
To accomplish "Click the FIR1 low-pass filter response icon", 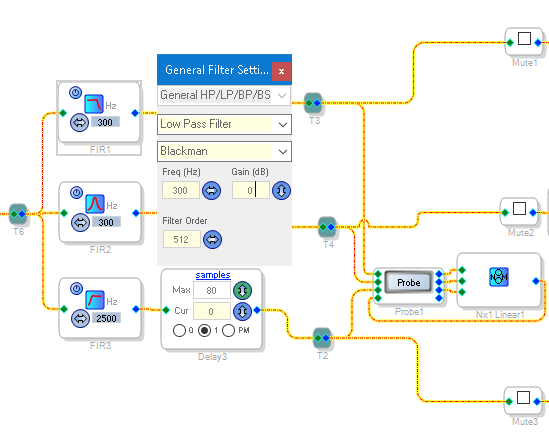I will coord(94,104).
